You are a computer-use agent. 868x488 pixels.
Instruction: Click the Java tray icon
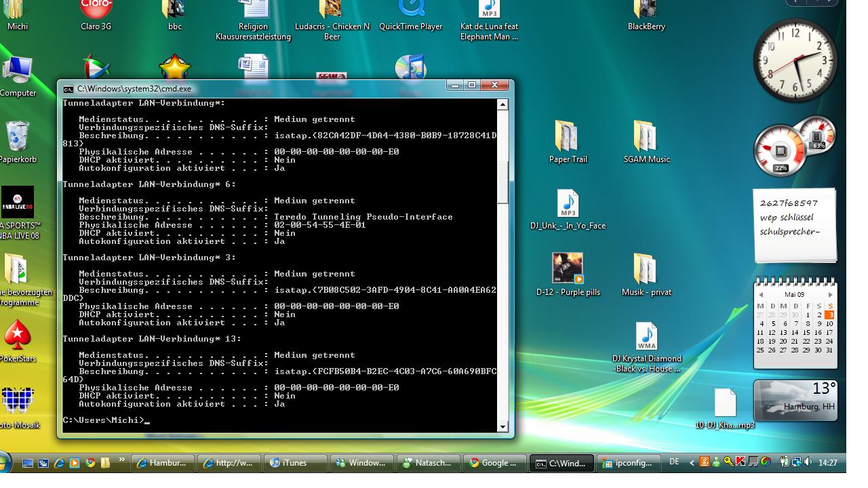click(x=705, y=462)
